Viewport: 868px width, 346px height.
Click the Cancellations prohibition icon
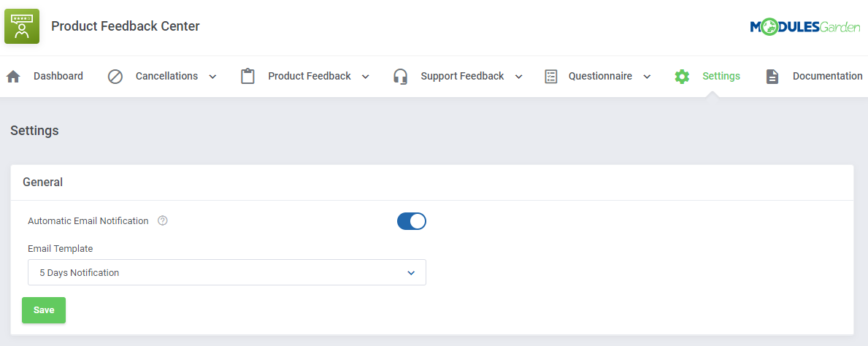115,77
